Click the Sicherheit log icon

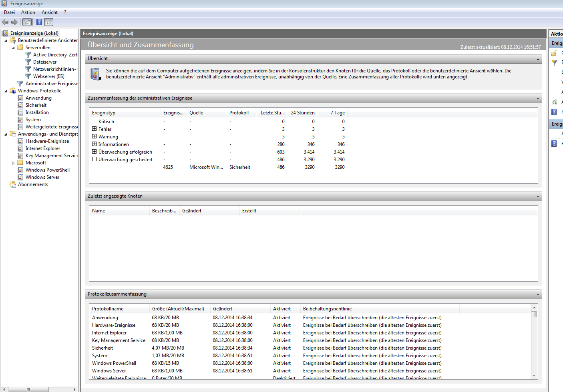(x=20, y=105)
